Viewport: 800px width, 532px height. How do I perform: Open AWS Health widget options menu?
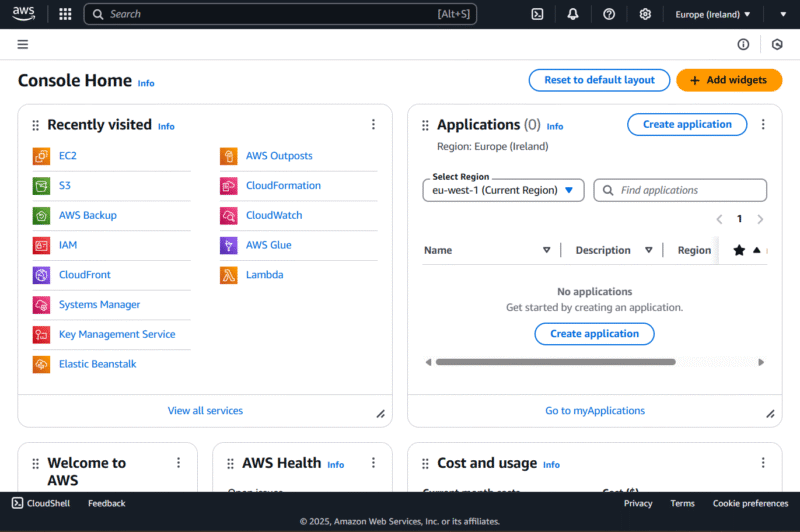[373, 463]
